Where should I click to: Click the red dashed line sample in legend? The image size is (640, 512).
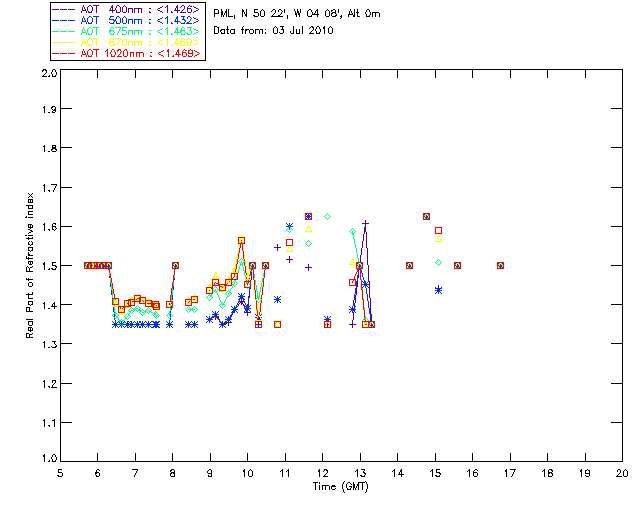click(x=64, y=53)
